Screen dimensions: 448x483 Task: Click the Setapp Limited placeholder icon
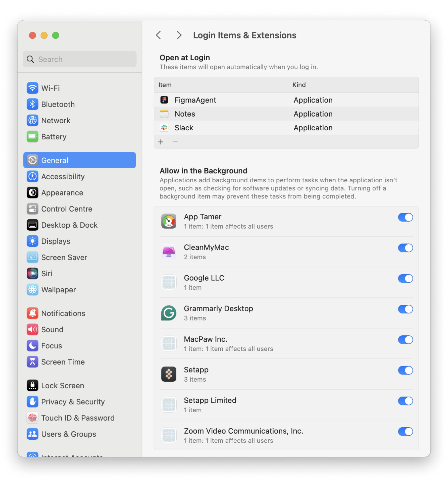point(169,405)
